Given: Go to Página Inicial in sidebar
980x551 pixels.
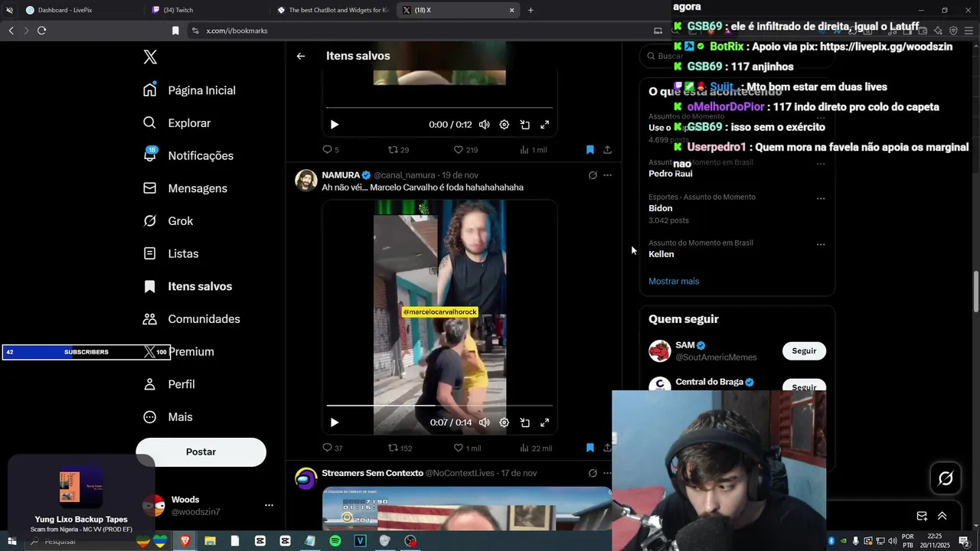Looking at the screenshot, I should click(x=189, y=90).
